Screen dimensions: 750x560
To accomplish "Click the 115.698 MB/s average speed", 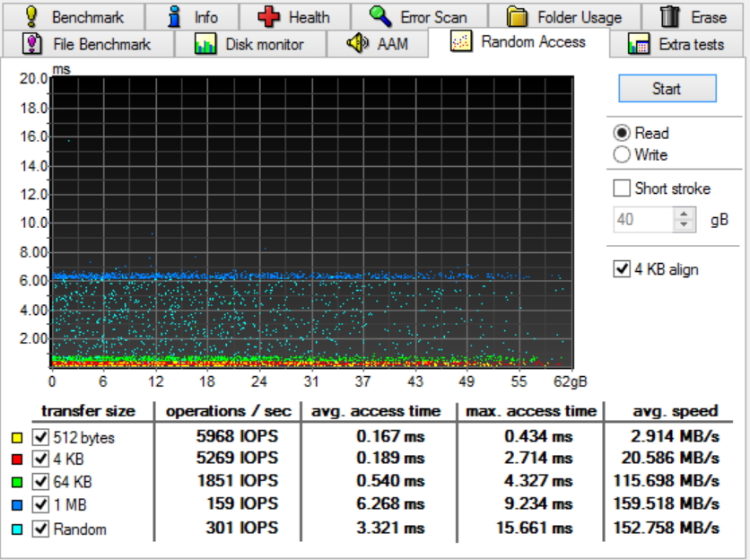I will coord(666,480).
